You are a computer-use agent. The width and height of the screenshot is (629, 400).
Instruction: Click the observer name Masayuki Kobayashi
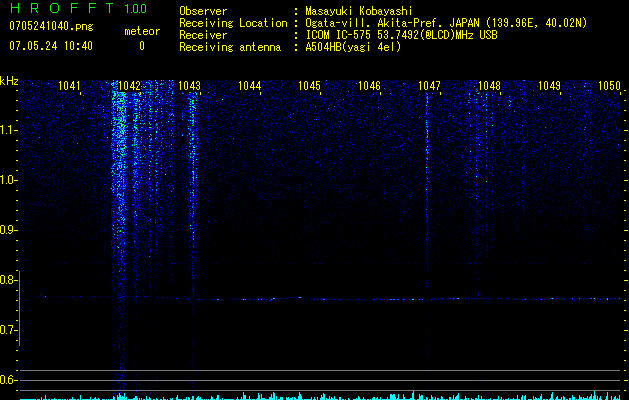click(359, 11)
